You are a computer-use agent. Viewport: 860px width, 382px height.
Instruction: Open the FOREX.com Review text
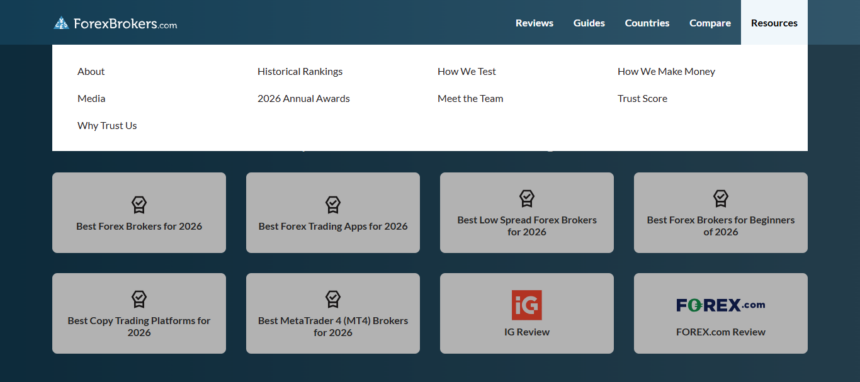721,332
